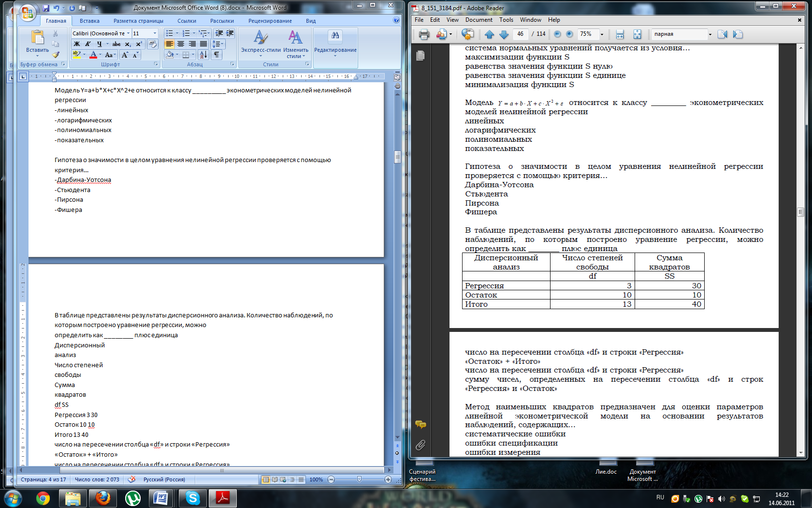Open the Рецензирование ribbon tab
812x508 pixels.
coord(270,21)
